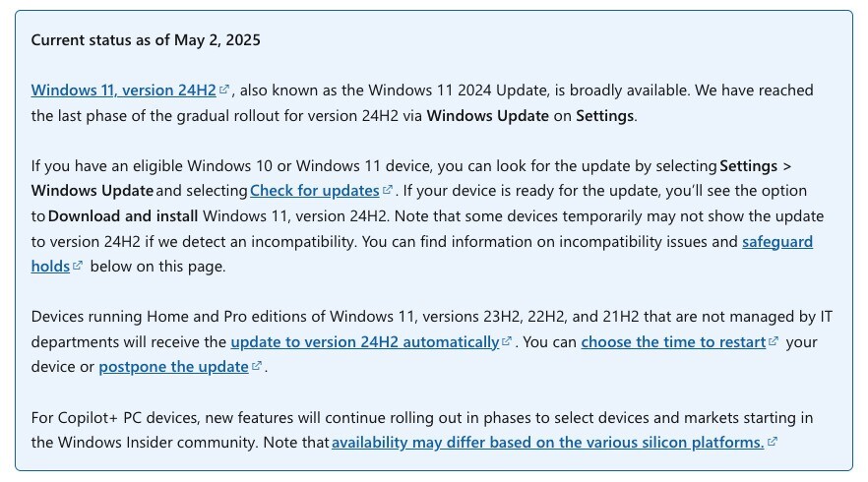Click external-link icon after silicon platforms
The image size is (868, 482).
coord(773,442)
